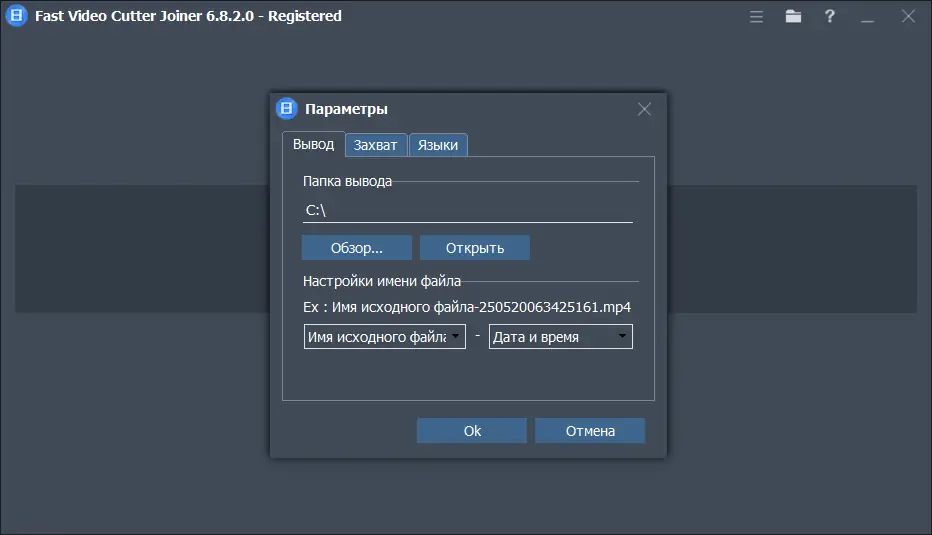
Task: Minimize the Fast Video Cutter Joiner window
Action: 867,16
